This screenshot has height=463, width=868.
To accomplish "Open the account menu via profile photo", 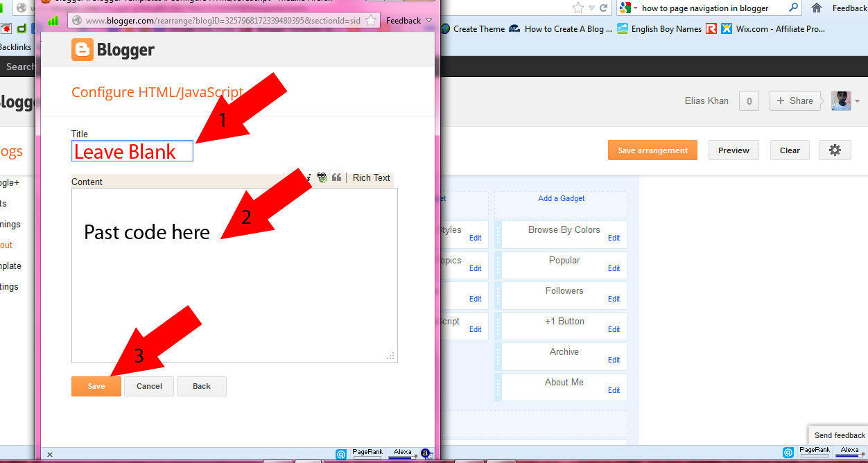I will click(841, 101).
